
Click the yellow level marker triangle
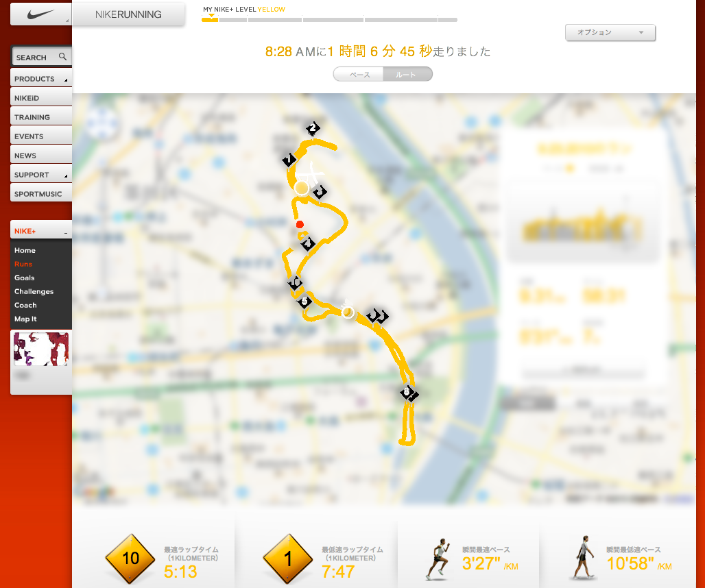pyautogui.click(x=211, y=15)
